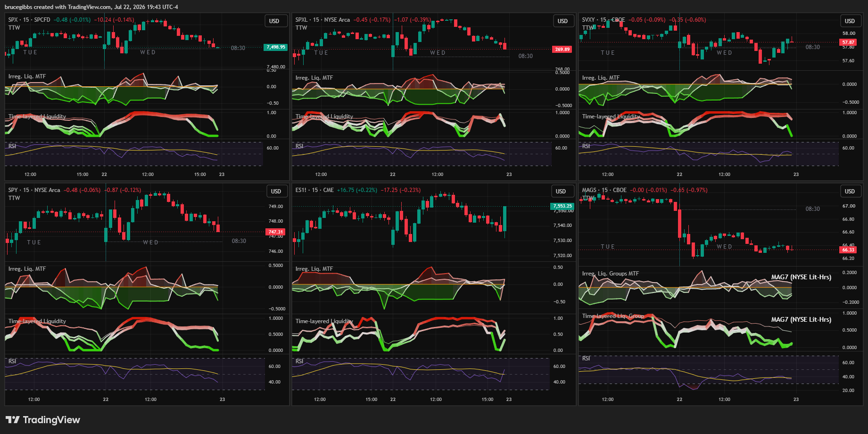Click the +16.75 (+0.22%) change value on ES1! chart
The image size is (868, 434).
[357, 190]
